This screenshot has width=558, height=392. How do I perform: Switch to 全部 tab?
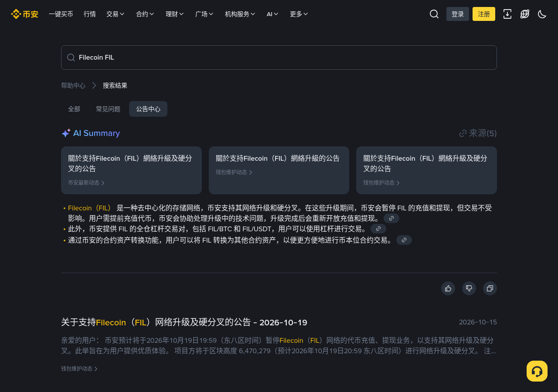pyautogui.click(x=74, y=109)
